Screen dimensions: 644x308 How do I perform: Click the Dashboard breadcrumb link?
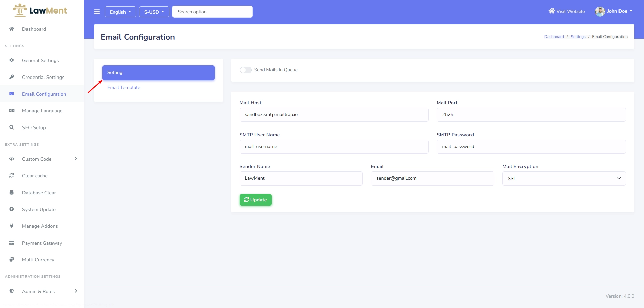[x=554, y=37]
